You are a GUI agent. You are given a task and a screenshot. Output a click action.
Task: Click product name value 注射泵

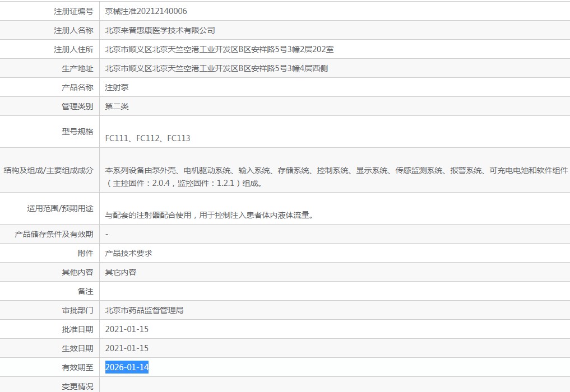coord(117,87)
